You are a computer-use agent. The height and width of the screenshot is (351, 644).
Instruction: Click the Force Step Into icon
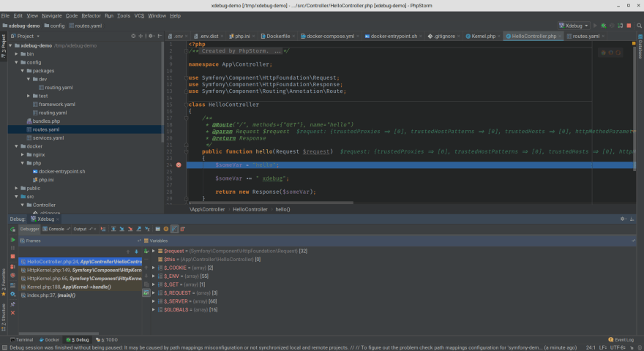point(130,229)
